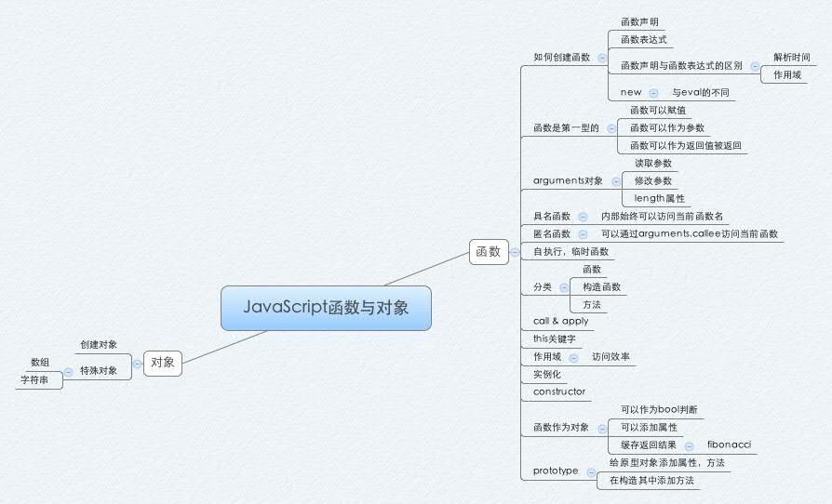Select the this关键字 node
Screen dimensions: 832x504
pos(555,338)
